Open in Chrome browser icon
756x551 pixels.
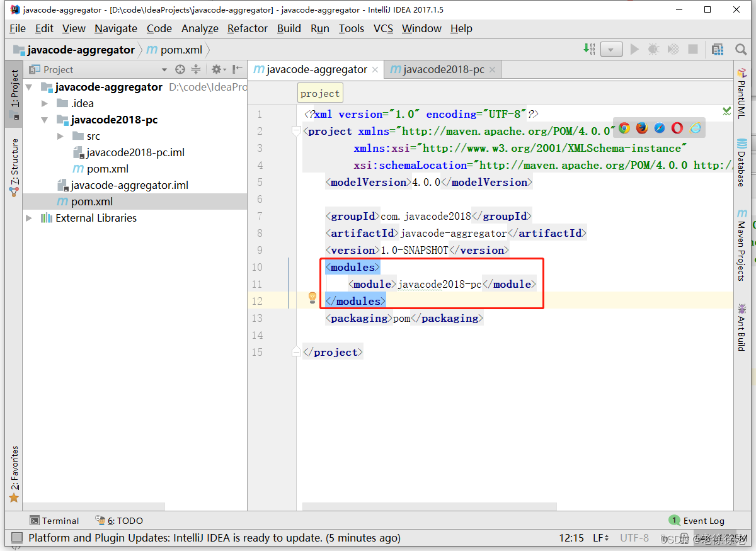point(624,128)
